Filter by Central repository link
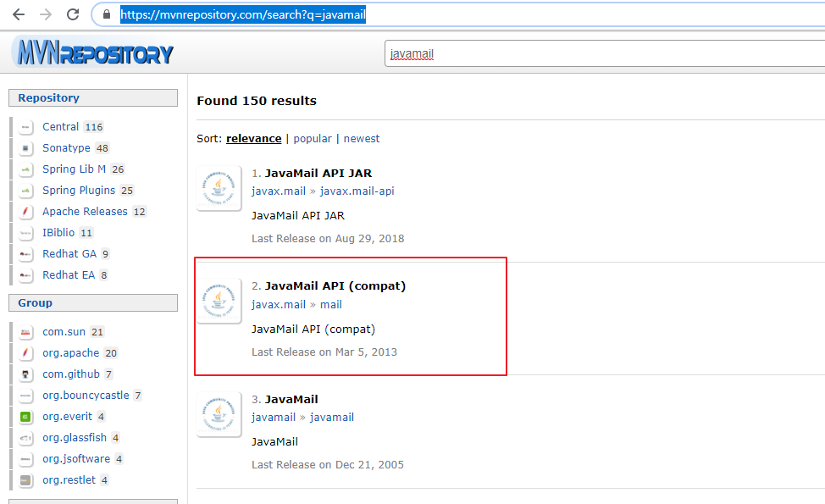 (60, 127)
